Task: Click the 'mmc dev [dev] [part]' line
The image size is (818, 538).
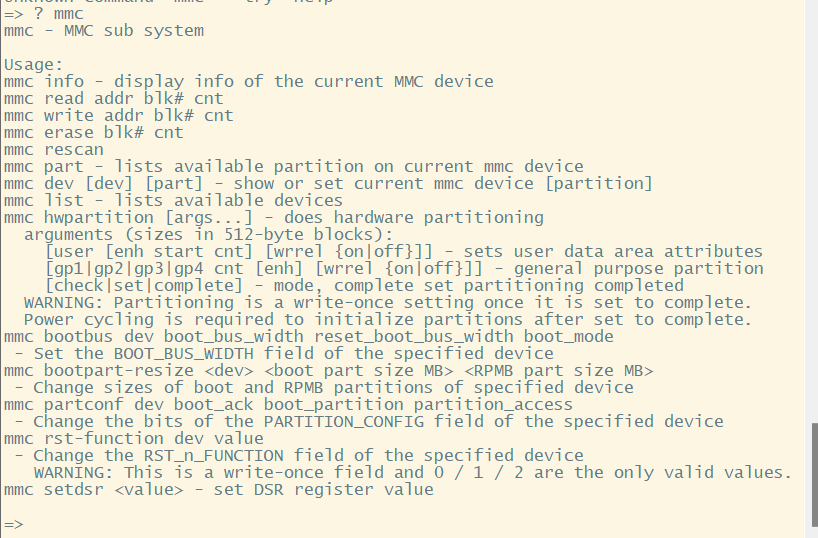Action: click(x=328, y=183)
